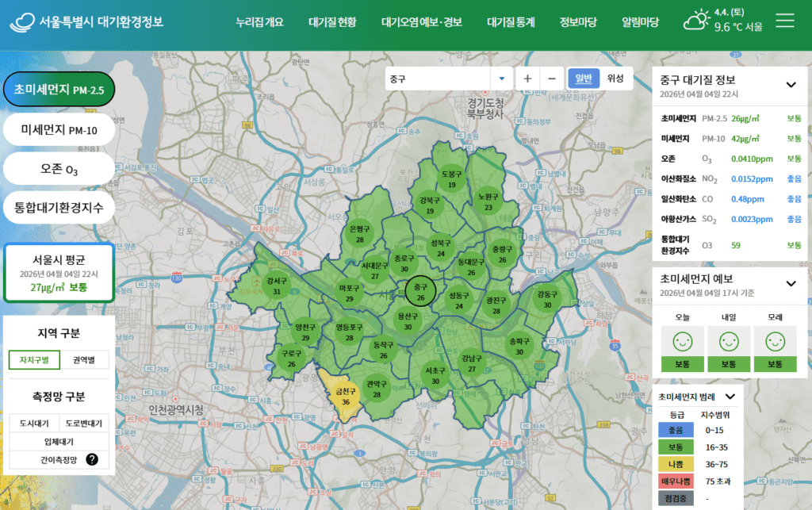Click the Seoul air quality cloud logo
812x510 pixels.
pyautogui.click(x=22, y=21)
